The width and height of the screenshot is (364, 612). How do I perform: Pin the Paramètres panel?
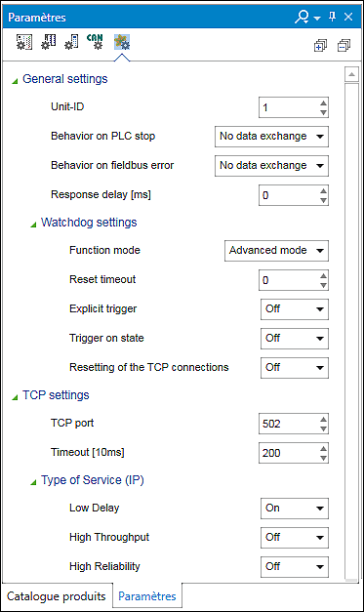333,17
